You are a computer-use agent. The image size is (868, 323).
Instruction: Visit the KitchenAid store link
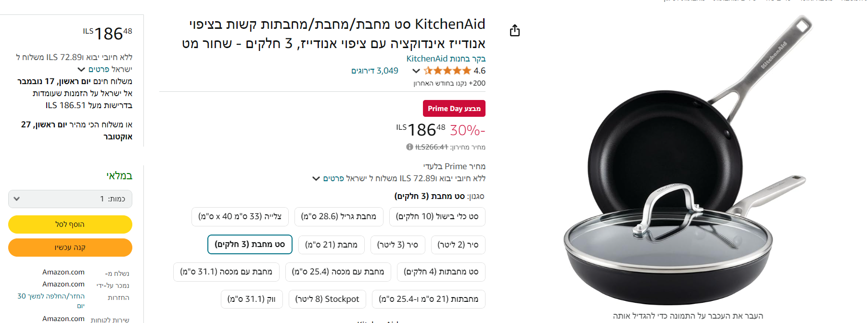pyautogui.click(x=446, y=59)
